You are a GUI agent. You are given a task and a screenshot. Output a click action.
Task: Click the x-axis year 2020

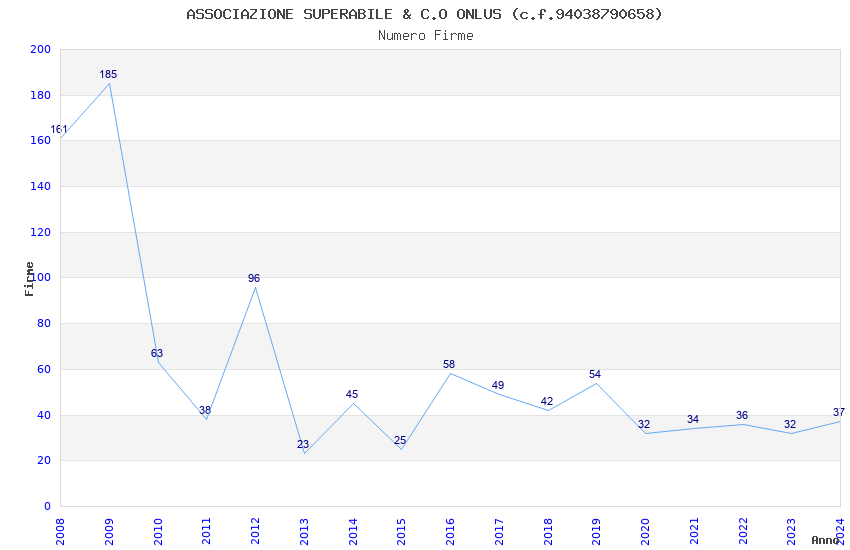(x=645, y=531)
